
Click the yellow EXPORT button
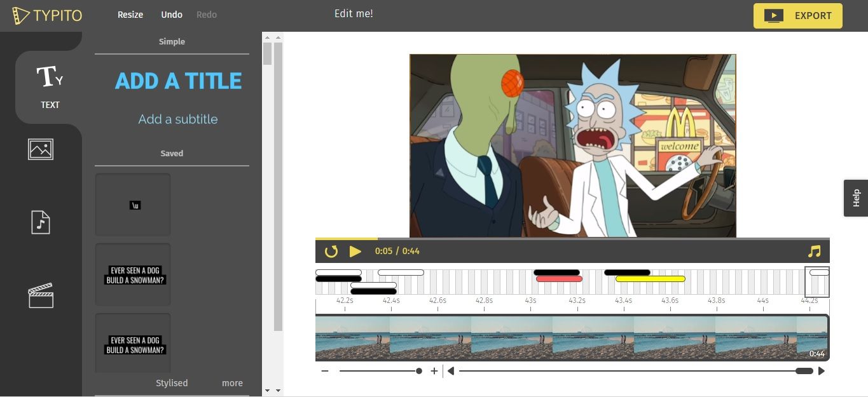798,16
